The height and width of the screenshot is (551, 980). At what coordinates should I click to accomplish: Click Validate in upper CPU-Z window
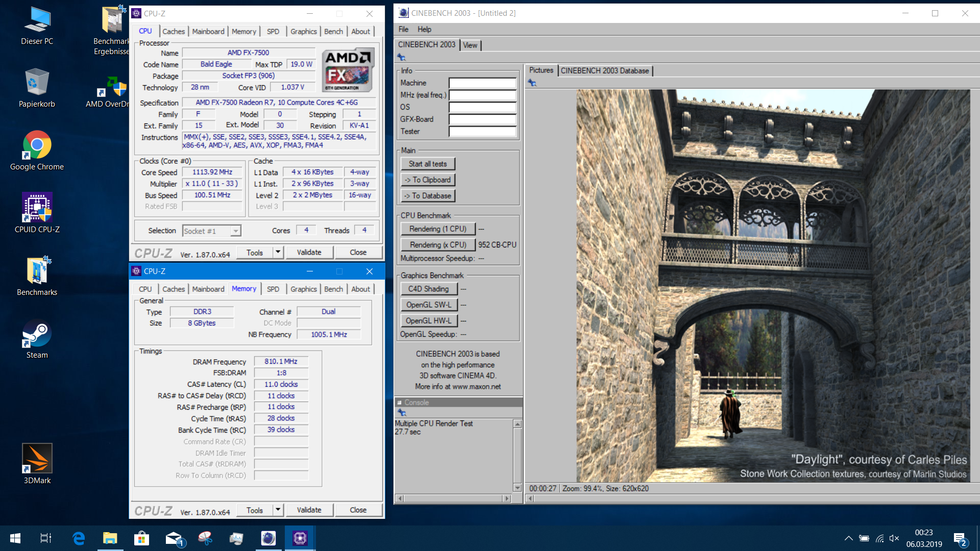309,252
